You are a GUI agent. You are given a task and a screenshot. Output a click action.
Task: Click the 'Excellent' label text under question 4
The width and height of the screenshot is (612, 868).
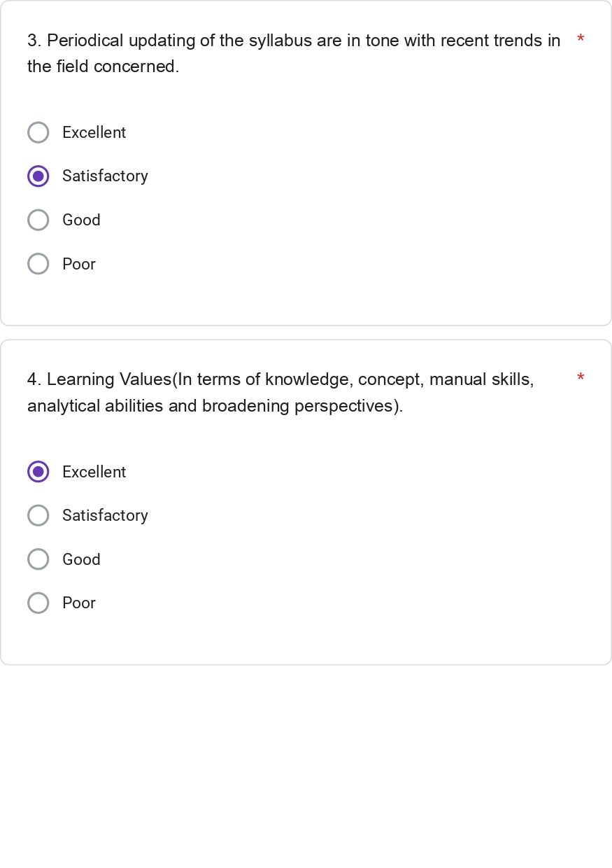94,472
